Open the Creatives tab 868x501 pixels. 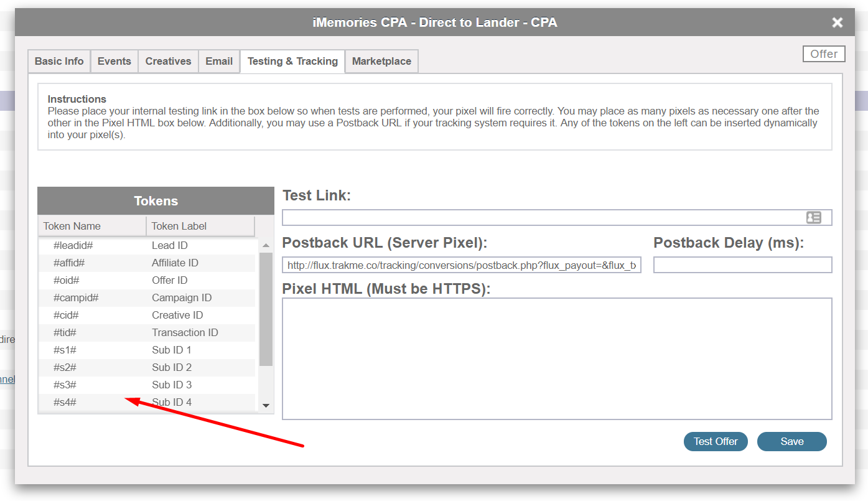point(168,61)
